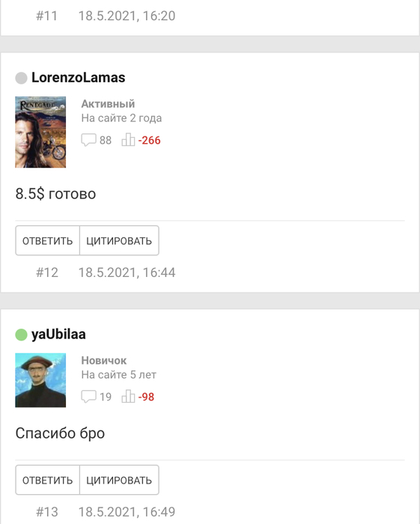The width and height of the screenshot is (420, 524).
Task: Click LorenzoLamas Renegade avatar image
Action: pyautogui.click(x=40, y=132)
